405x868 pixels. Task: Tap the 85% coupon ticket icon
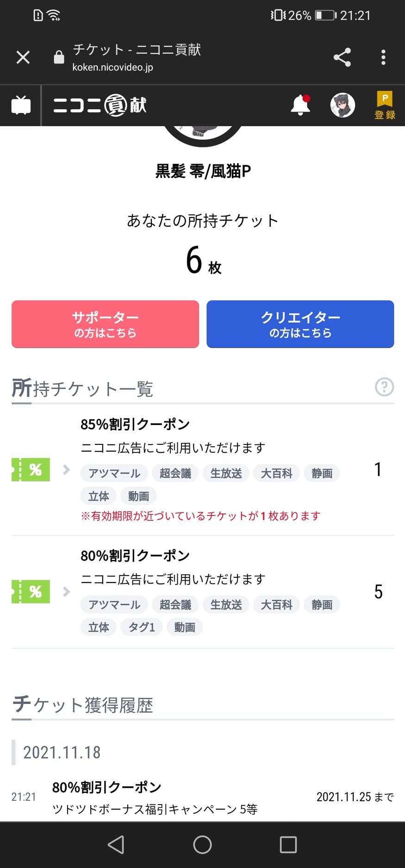[31, 469]
